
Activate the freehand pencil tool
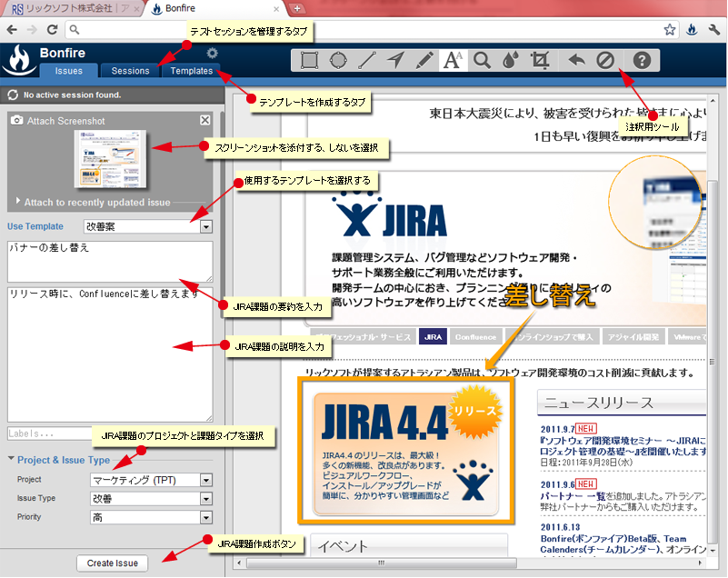(x=424, y=60)
